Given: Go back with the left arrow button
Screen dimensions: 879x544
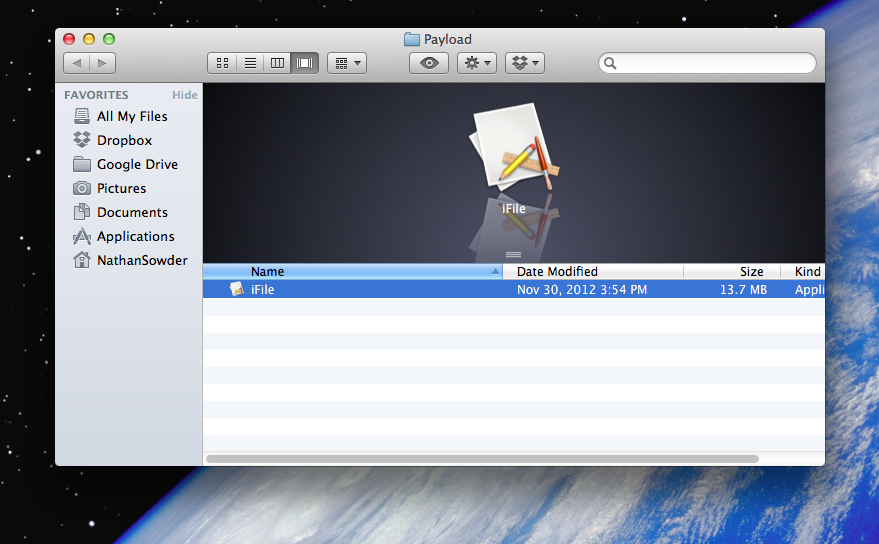Looking at the screenshot, I should (x=77, y=63).
